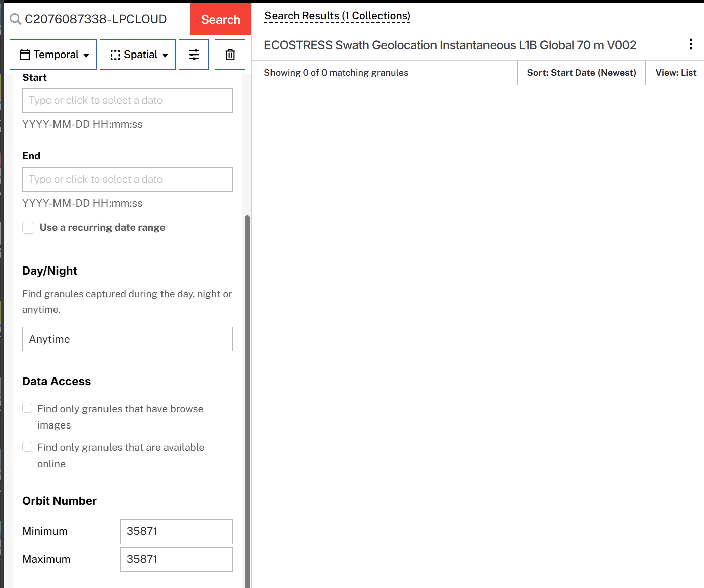The width and height of the screenshot is (704, 588).
Task: Check 'Find only granules that are available online'
Action: [x=27, y=447]
